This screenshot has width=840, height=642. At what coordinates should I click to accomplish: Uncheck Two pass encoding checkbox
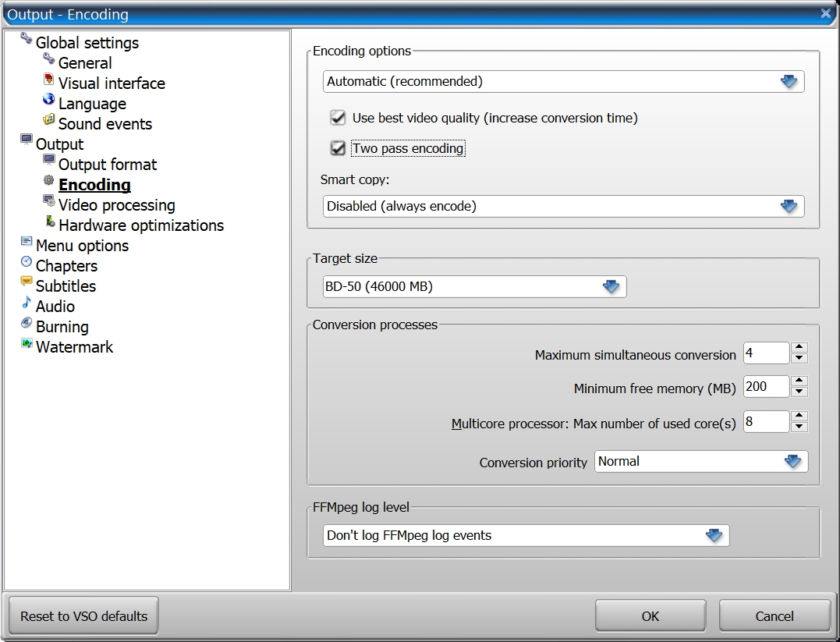pyautogui.click(x=338, y=148)
